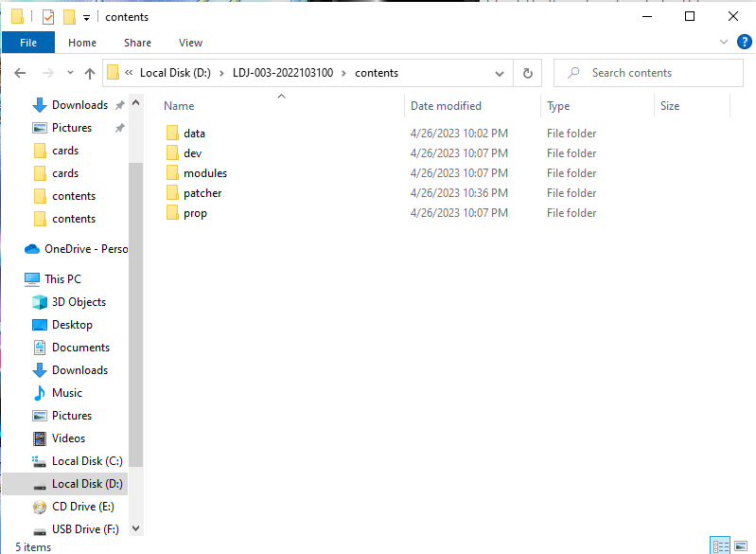Screen dimensions: 756x554
Task: Expand the hidden breadcrumb path chevrons
Action: (x=129, y=72)
